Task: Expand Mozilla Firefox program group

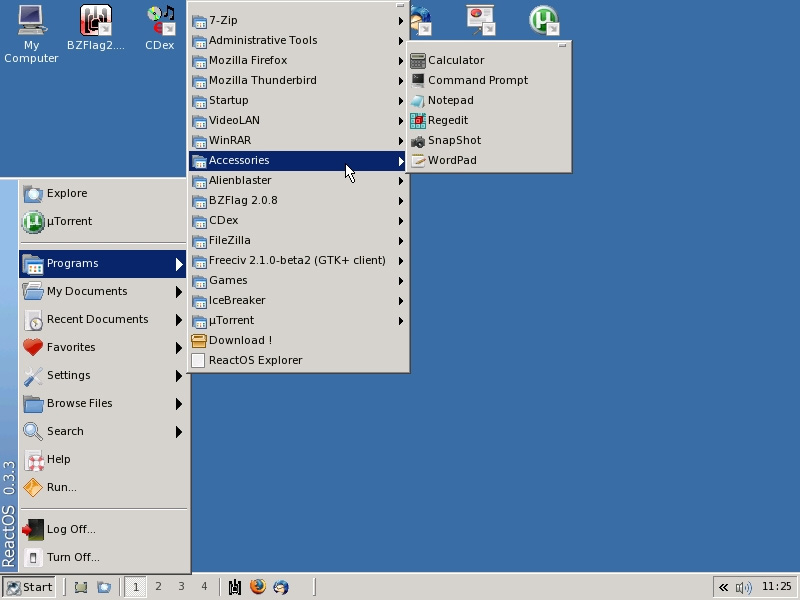Action: coord(298,60)
